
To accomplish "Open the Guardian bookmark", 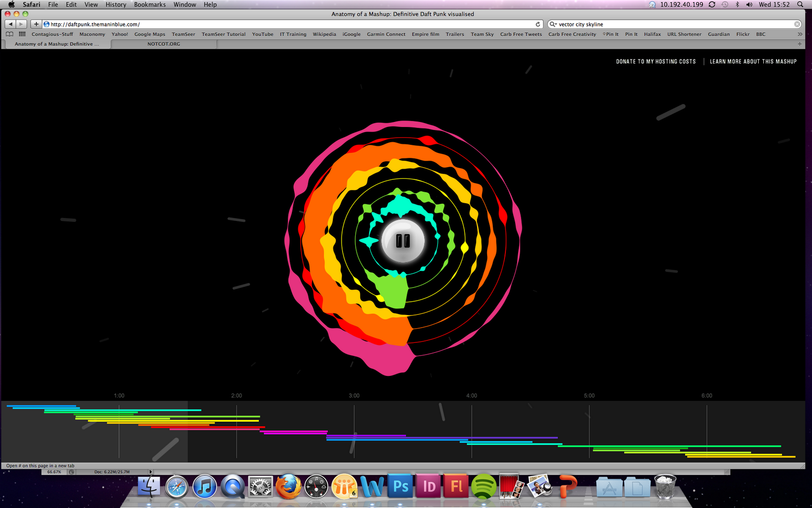I will pyautogui.click(x=719, y=34).
